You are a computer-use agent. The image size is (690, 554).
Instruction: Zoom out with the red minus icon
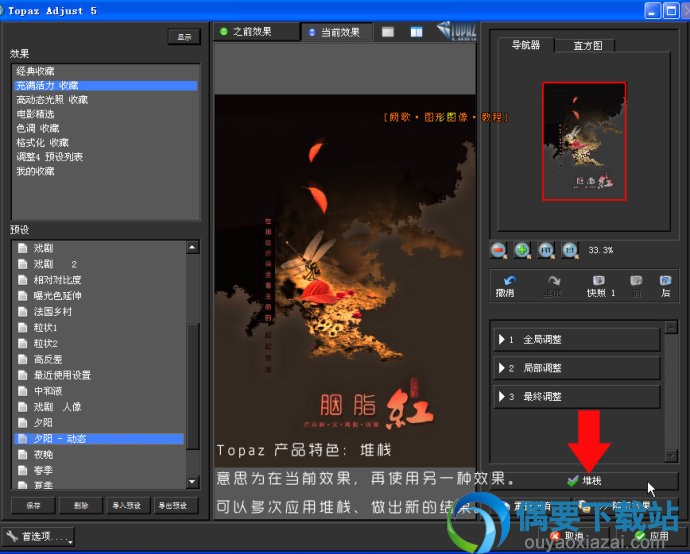(x=499, y=250)
